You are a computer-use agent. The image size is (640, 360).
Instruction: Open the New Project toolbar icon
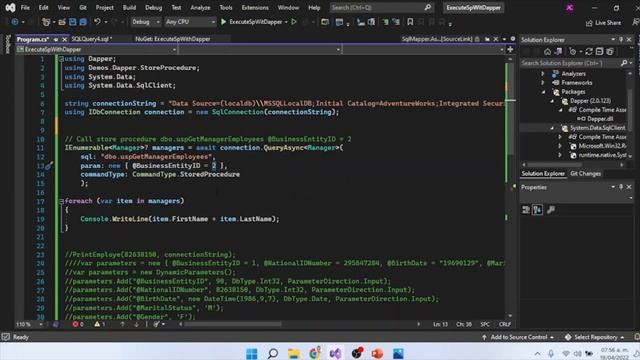[x=46, y=22]
